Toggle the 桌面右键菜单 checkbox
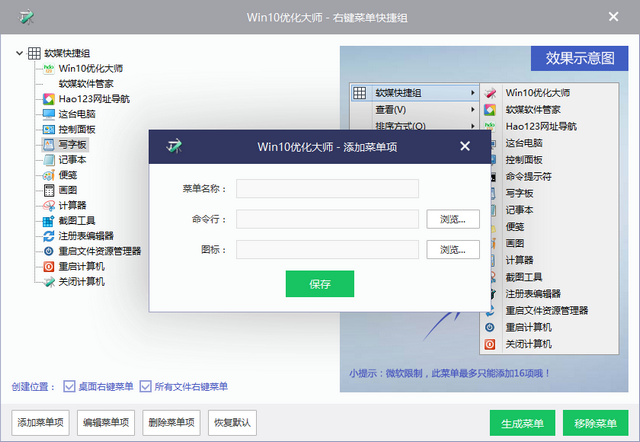Screen dimensions: 640x442 (69, 386)
